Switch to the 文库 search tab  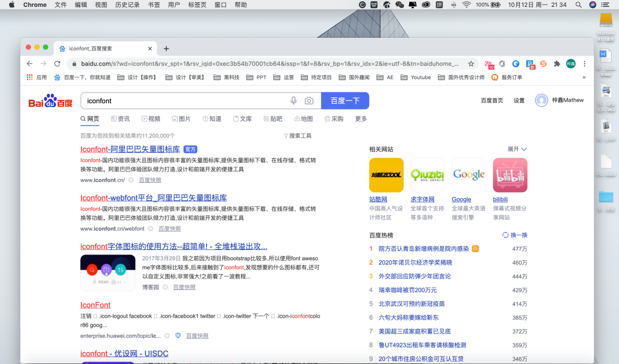[x=242, y=119]
